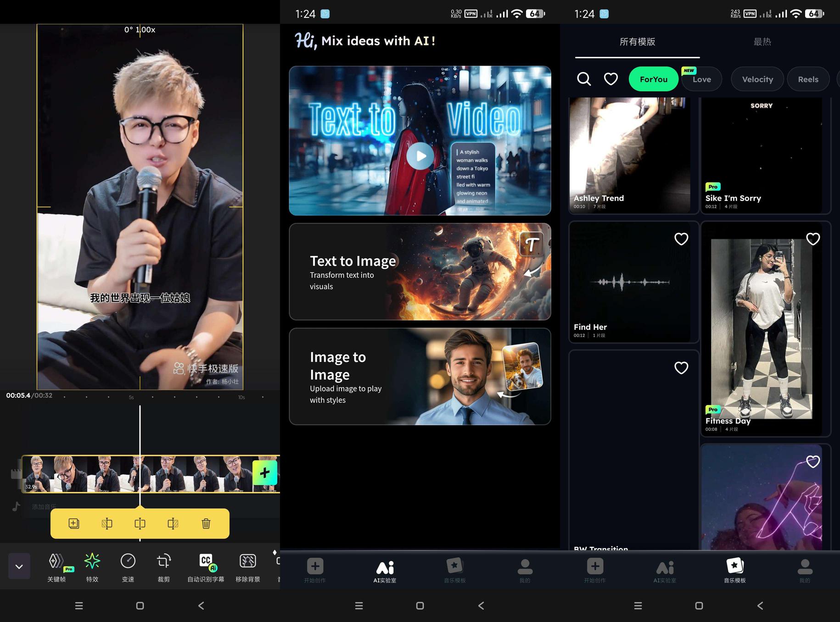
Task: Select the Velocity category chip
Action: (x=757, y=79)
